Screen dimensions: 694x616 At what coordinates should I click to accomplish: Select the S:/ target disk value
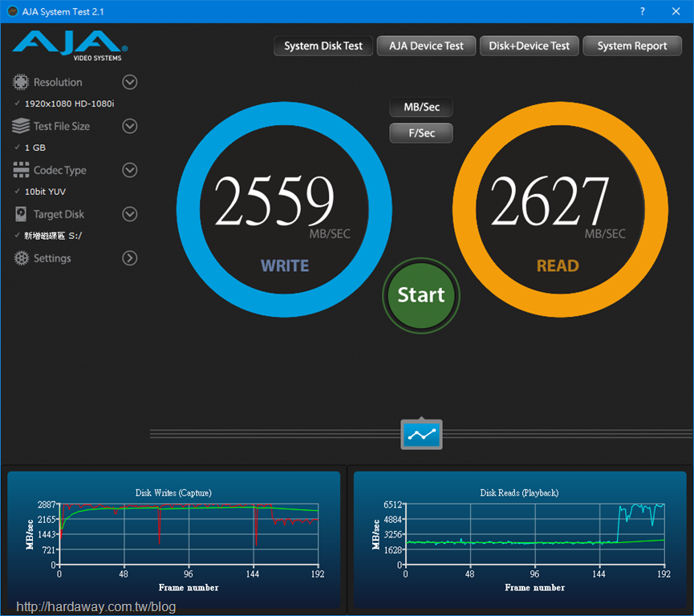pyautogui.click(x=53, y=236)
